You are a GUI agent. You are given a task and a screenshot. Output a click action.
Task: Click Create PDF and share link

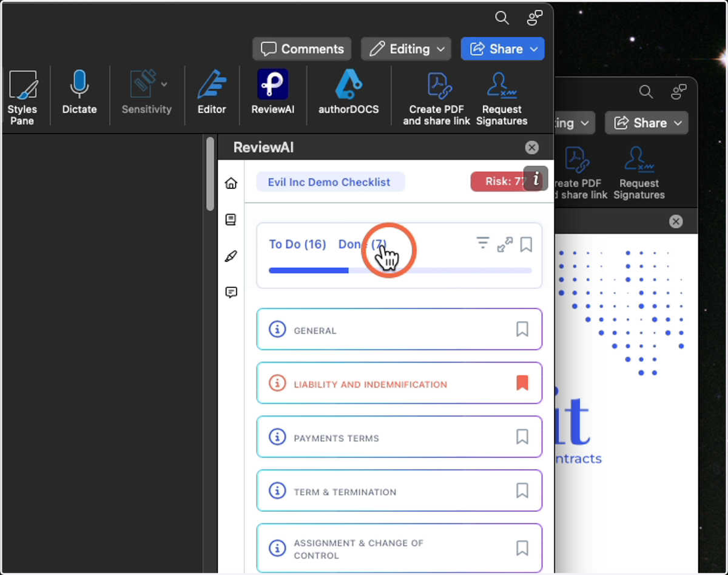click(x=436, y=98)
